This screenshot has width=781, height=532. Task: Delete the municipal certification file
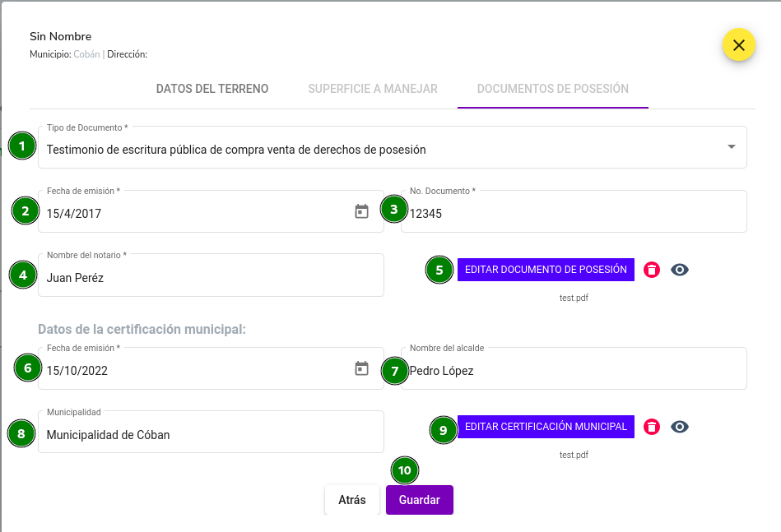click(652, 427)
